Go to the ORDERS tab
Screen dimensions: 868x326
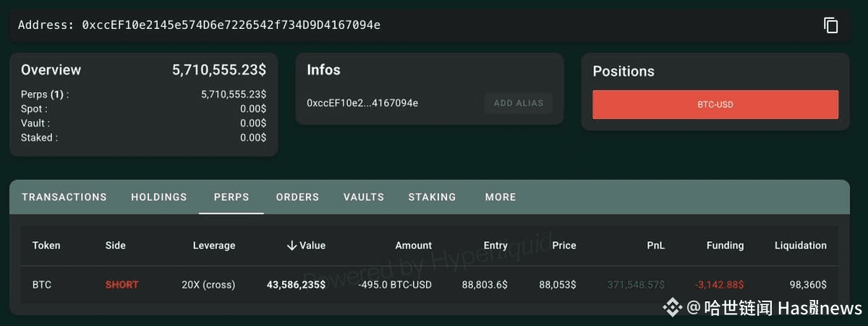[297, 197]
